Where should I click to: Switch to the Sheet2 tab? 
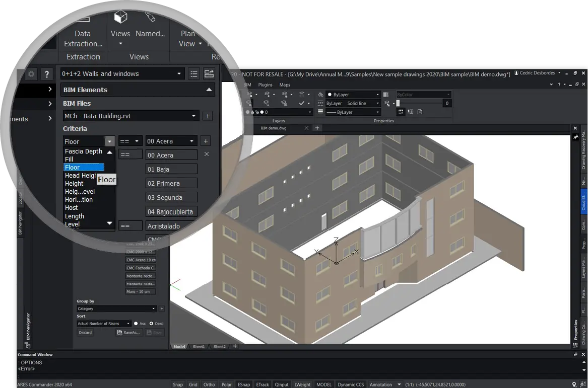click(x=220, y=346)
